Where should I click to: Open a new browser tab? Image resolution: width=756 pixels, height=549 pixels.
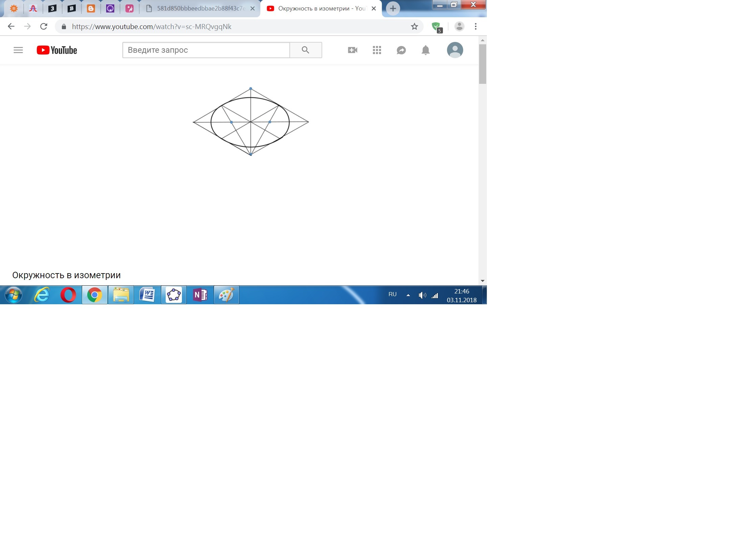393,8
